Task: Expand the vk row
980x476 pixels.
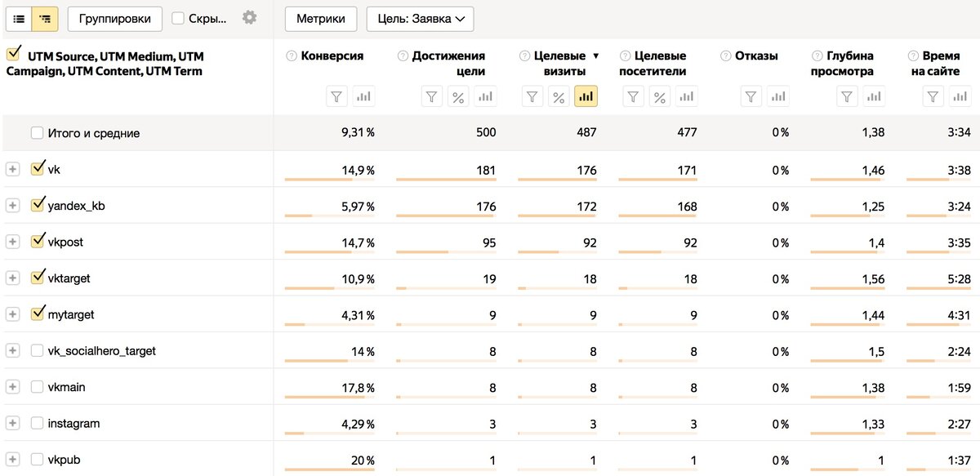Action: coord(12,169)
